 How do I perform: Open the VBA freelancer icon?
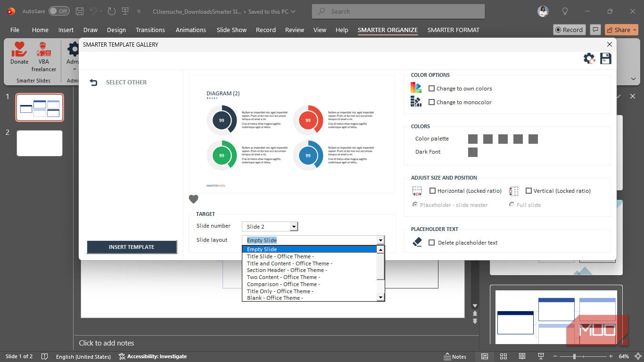pyautogui.click(x=44, y=49)
